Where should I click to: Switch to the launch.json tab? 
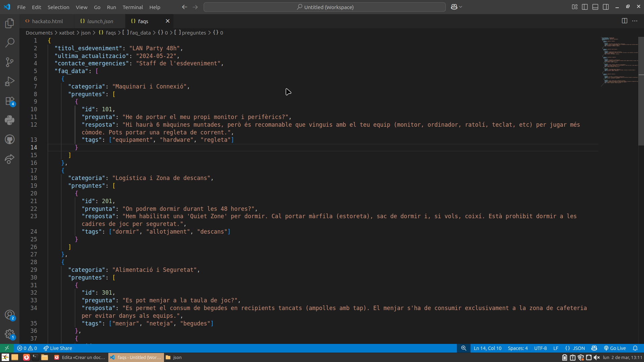click(99, 21)
